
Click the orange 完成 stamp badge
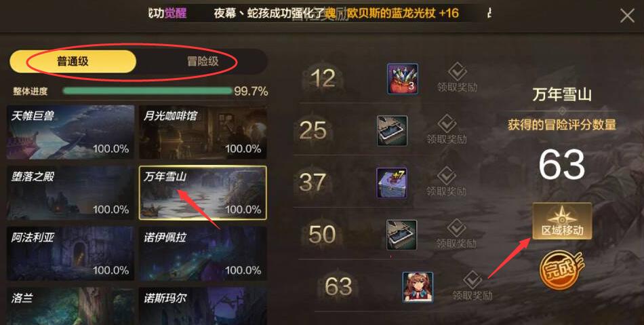pos(561,270)
